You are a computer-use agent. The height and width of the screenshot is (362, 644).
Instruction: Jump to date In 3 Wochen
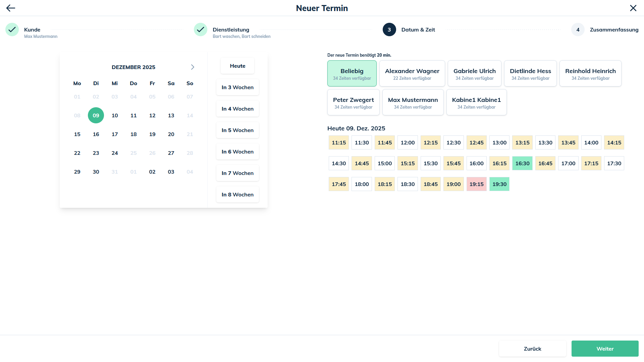click(x=237, y=87)
